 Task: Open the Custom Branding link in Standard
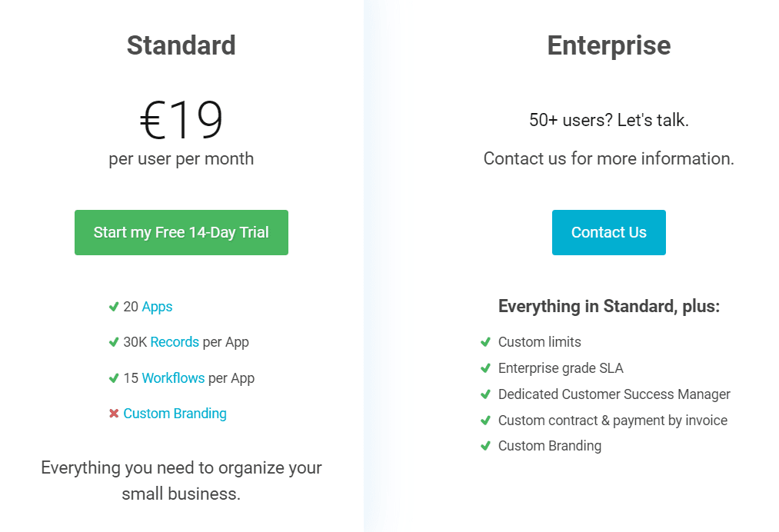[x=175, y=414]
